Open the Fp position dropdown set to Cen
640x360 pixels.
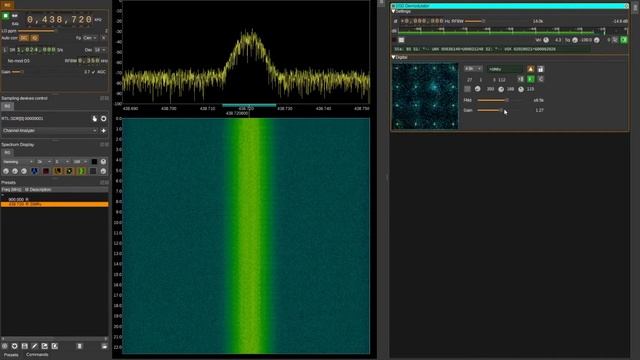(x=90, y=38)
